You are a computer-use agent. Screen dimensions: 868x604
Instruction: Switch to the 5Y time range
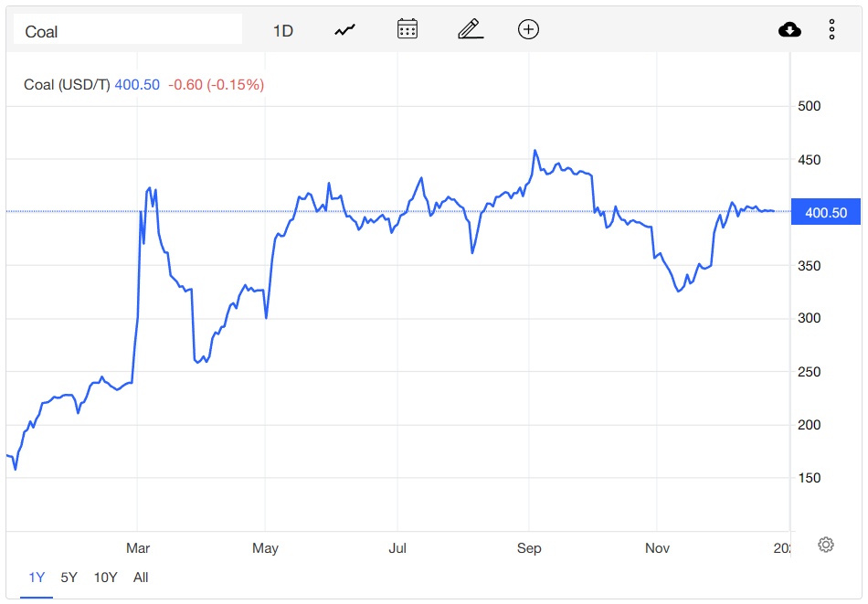coord(69,578)
